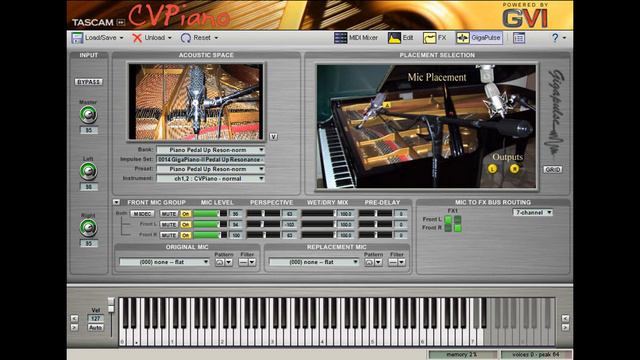Click the Impulse Set field
Image resolution: width=640 pixels, height=360 pixels.
tap(211, 159)
